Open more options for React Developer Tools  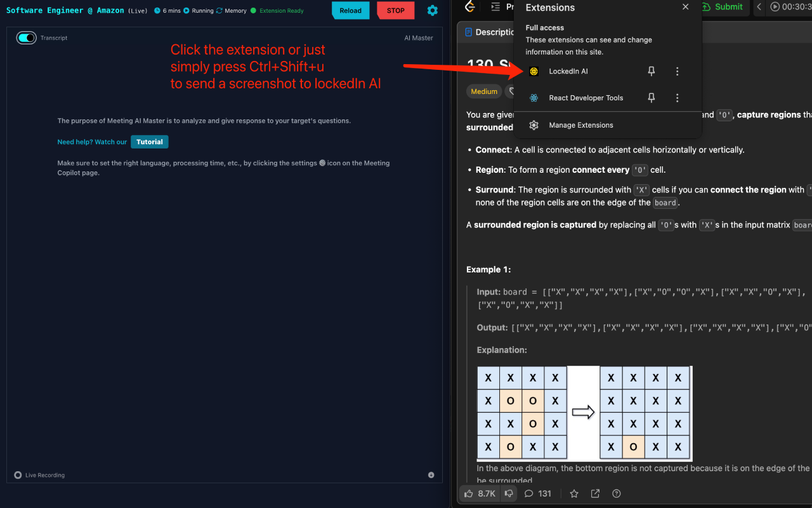[x=677, y=98]
